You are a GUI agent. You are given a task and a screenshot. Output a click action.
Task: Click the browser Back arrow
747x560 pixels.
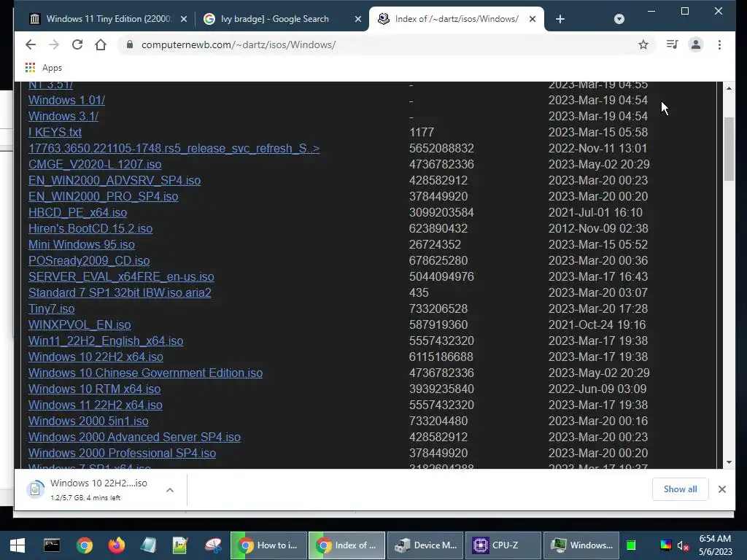pyautogui.click(x=31, y=44)
